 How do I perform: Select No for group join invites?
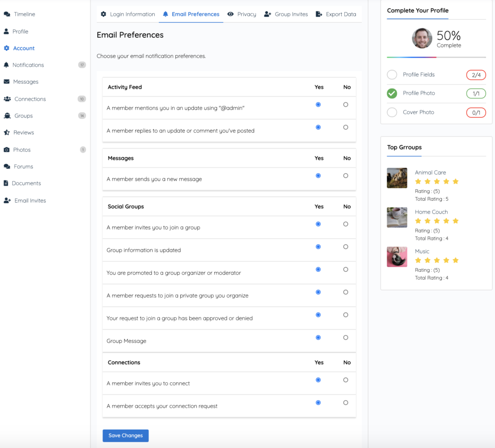pyautogui.click(x=346, y=224)
